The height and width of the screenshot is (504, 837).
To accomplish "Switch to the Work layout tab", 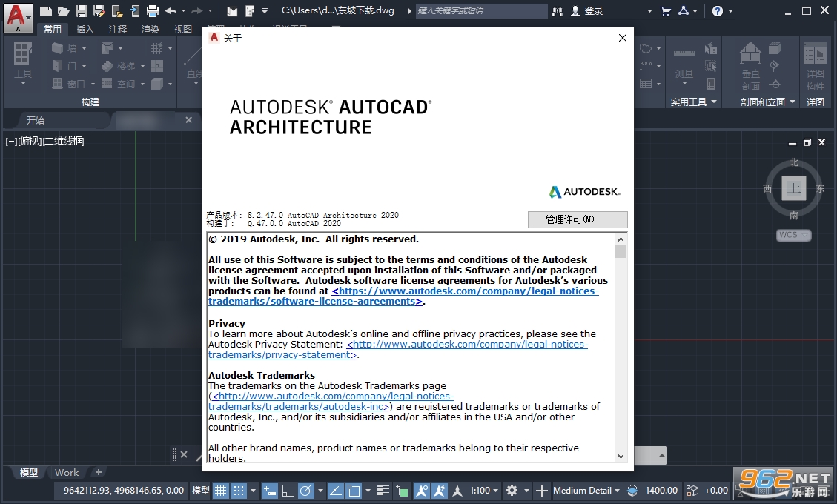I will pyautogui.click(x=67, y=473).
